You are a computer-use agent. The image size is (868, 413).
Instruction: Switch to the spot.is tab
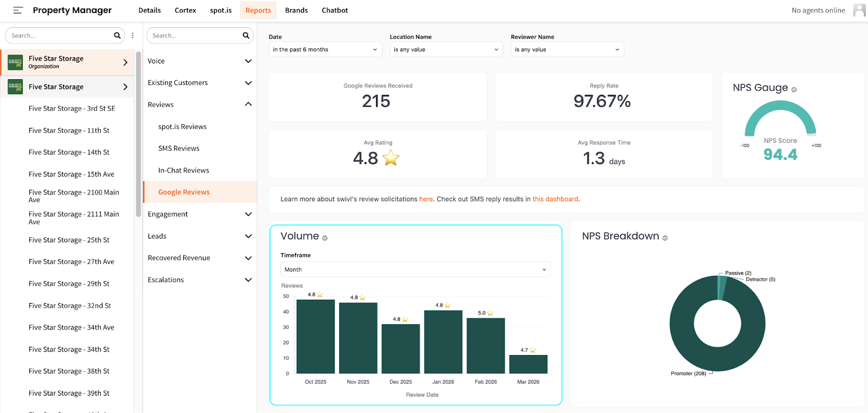pyautogui.click(x=221, y=10)
